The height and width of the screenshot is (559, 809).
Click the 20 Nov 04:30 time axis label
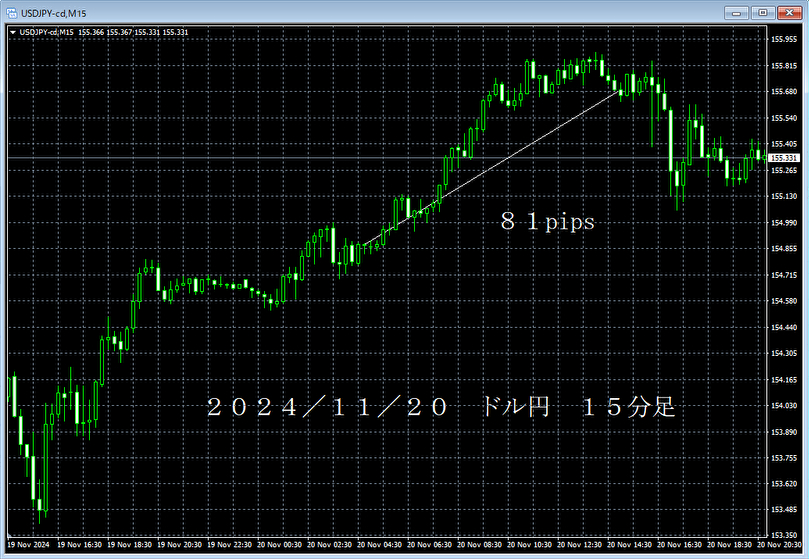380,545
